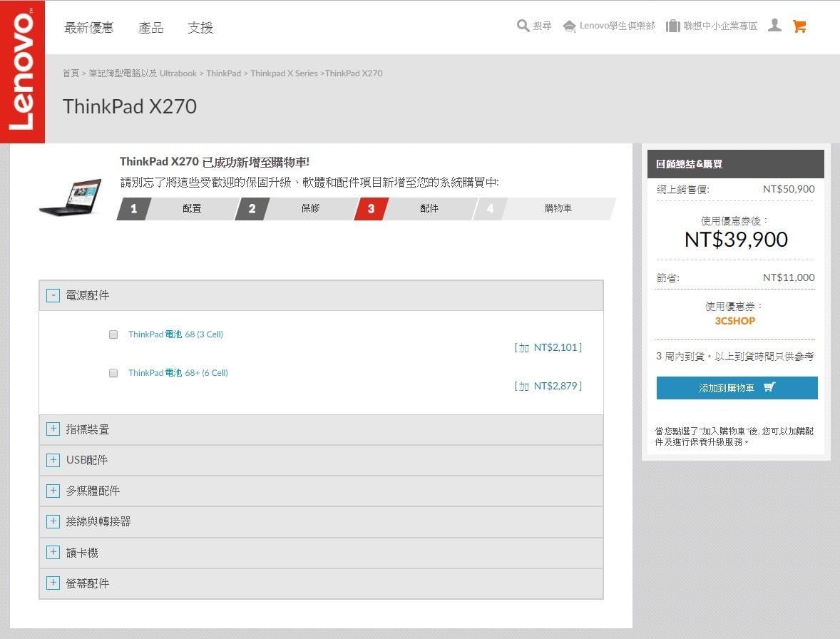Go to step 4 購物車
840x639 pixels.
click(x=544, y=208)
